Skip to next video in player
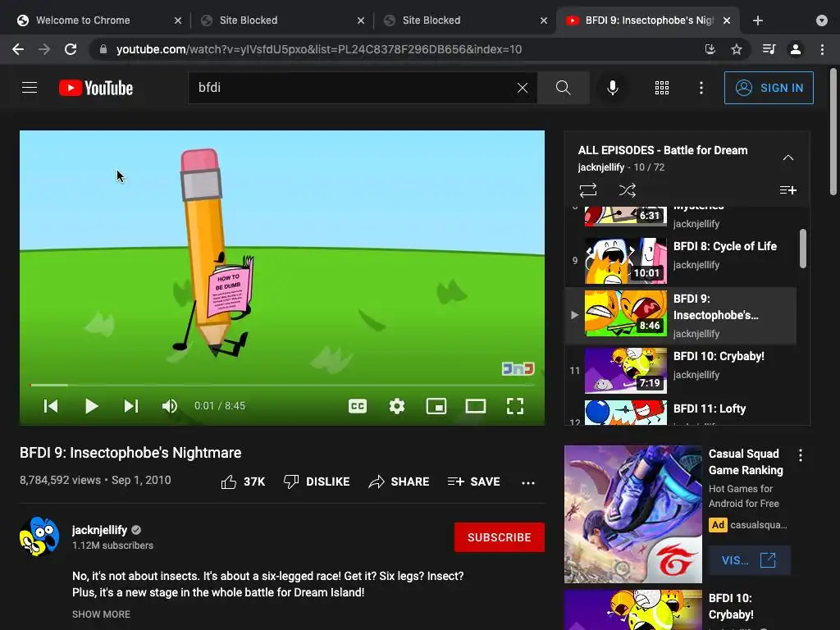The image size is (840, 630). (131, 406)
